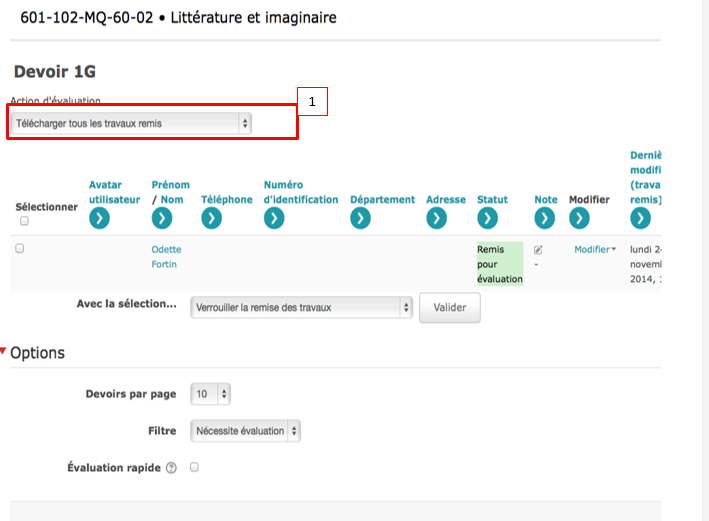
Task: Click the arrow icon under Département column
Action: [x=360, y=218]
